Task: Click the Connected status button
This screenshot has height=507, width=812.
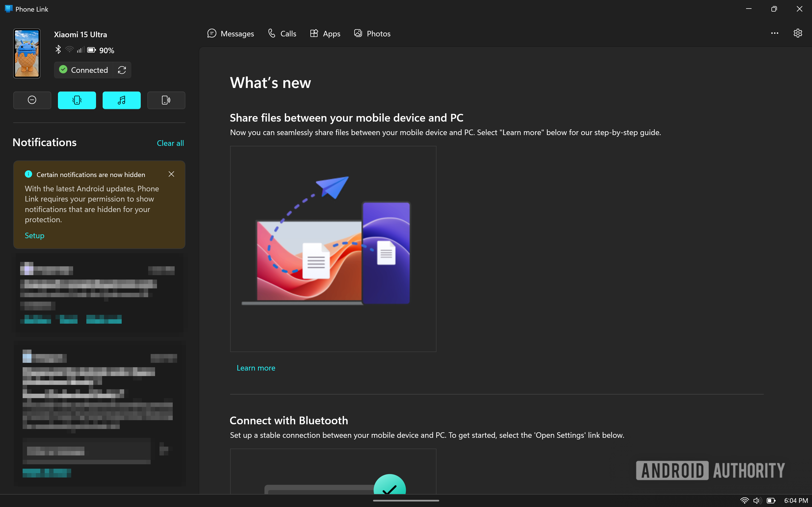Action: [x=84, y=70]
